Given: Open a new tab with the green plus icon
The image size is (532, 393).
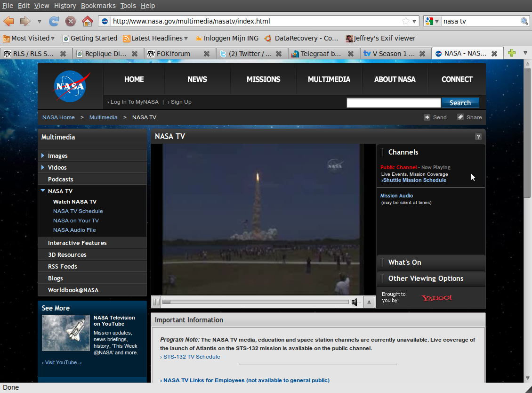Looking at the screenshot, I should (x=512, y=53).
